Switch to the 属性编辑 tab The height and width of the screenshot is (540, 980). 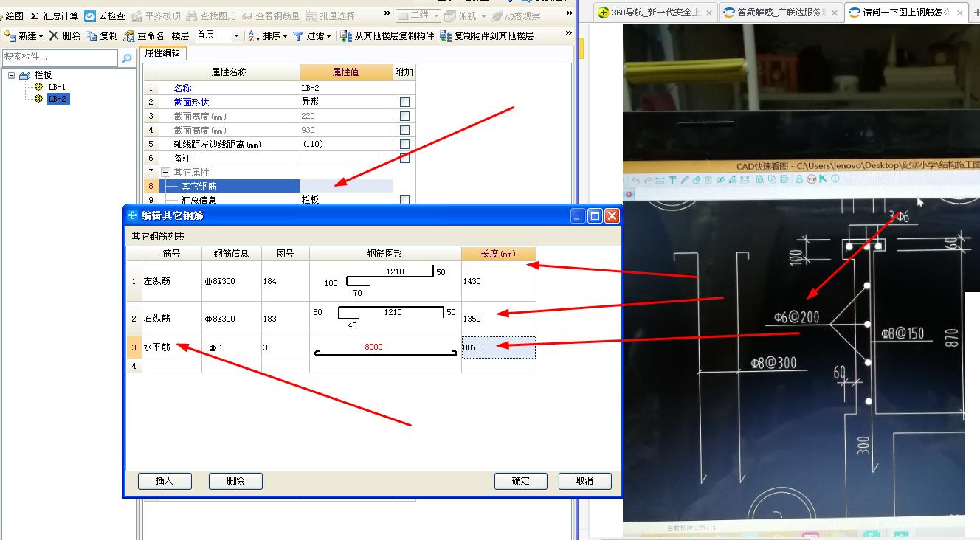tap(163, 53)
